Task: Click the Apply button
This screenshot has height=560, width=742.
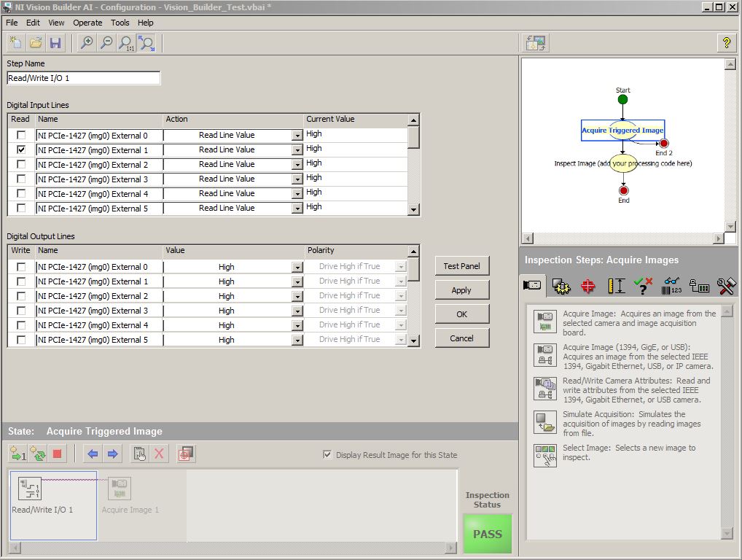Action: (x=462, y=290)
